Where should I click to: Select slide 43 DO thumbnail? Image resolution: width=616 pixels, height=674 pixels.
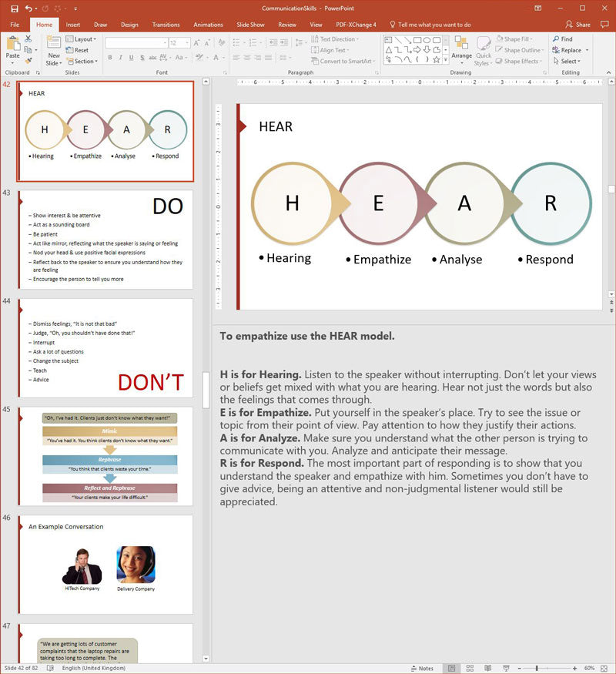(105, 240)
